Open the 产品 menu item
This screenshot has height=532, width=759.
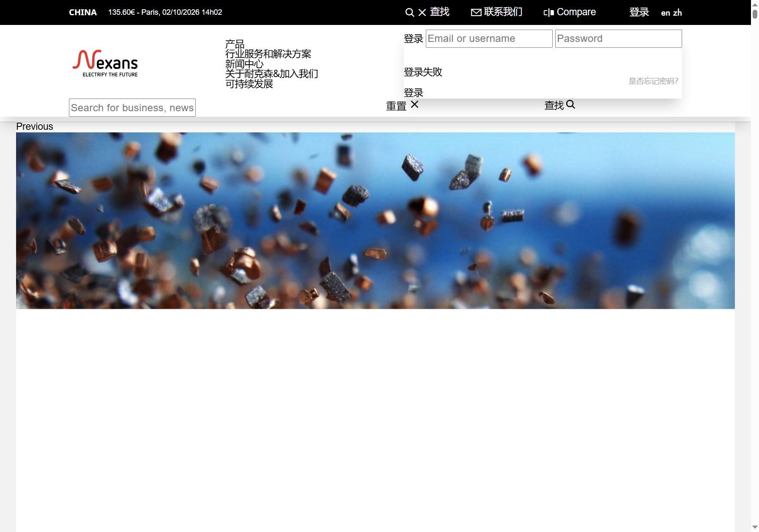[x=235, y=44]
